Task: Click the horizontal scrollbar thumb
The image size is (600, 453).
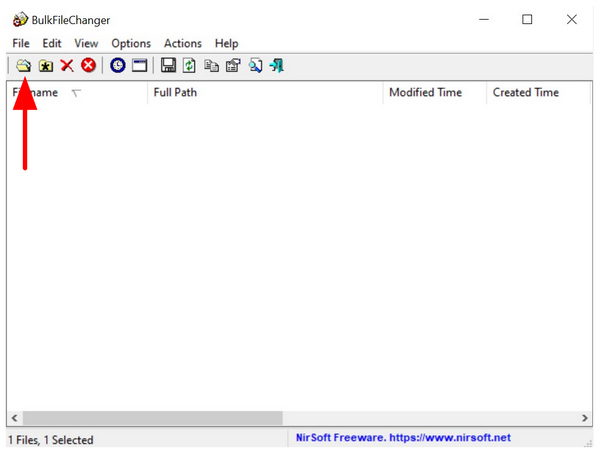Action: [x=153, y=418]
